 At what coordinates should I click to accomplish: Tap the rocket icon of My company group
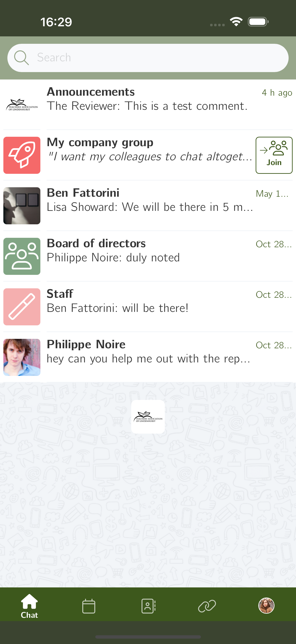pyautogui.click(x=22, y=155)
